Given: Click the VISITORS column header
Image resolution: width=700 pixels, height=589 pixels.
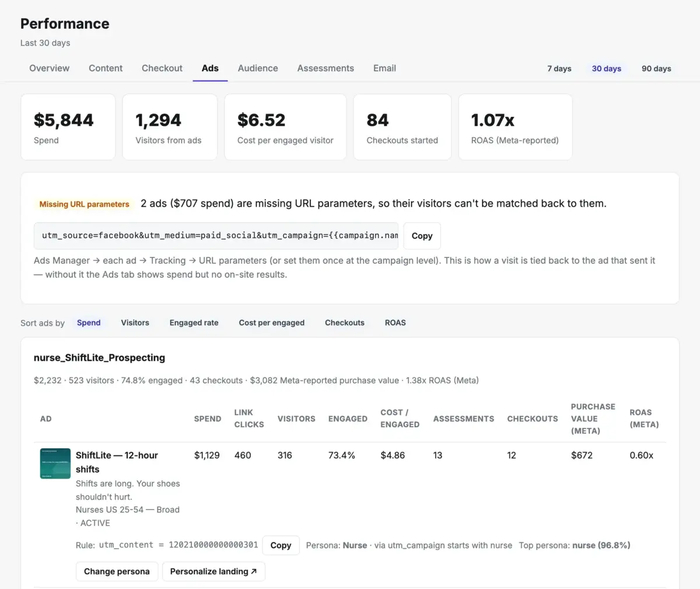Looking at the screenshot, I should tap(296, 419).
